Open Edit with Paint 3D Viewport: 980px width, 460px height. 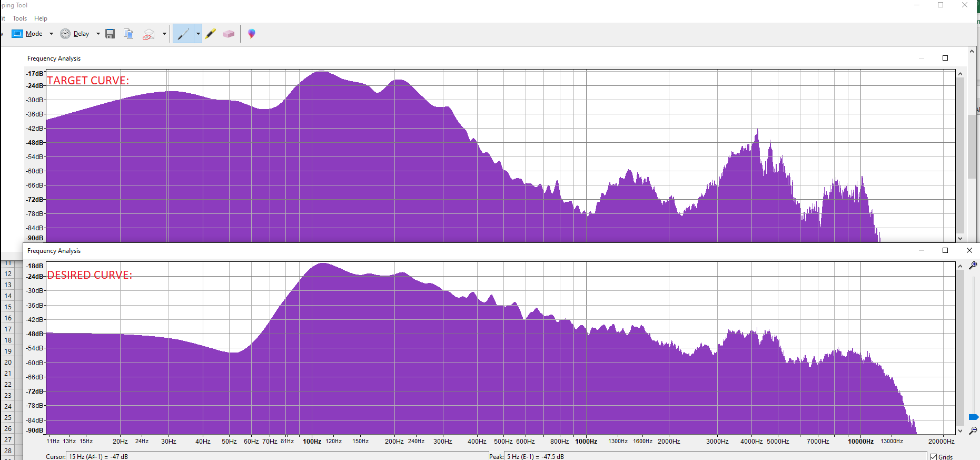[x=252, y=34]
